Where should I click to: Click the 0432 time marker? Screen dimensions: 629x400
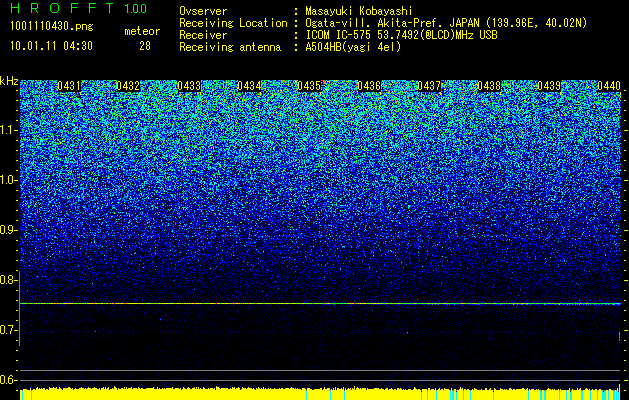coord(128,86)
